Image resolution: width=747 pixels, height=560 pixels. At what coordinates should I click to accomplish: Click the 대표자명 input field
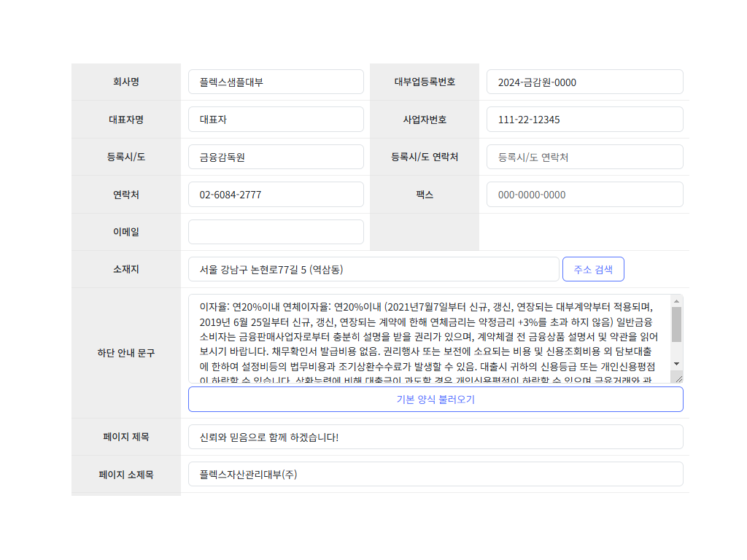[276, 119]
